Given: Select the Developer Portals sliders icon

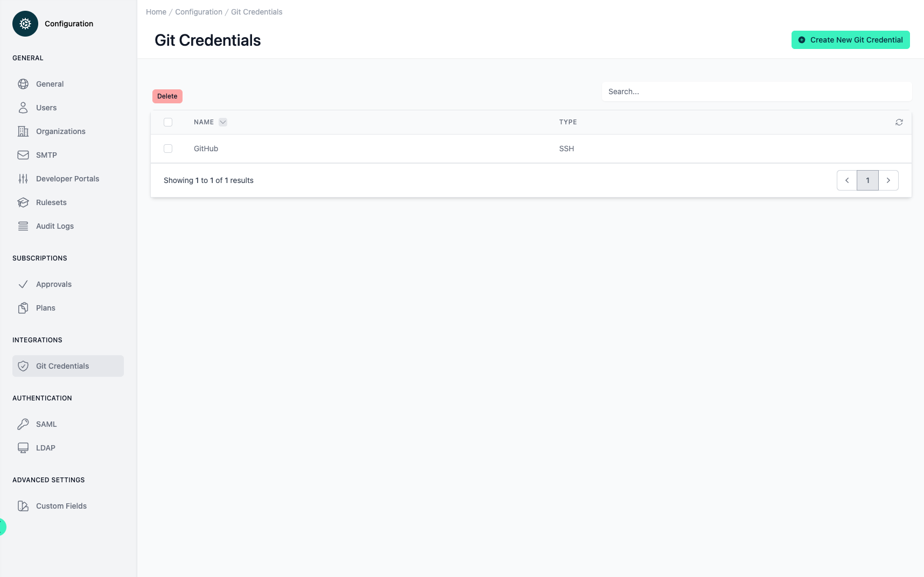Looking at the screenshot, I should pyautogui.click(x=23, y=179).
